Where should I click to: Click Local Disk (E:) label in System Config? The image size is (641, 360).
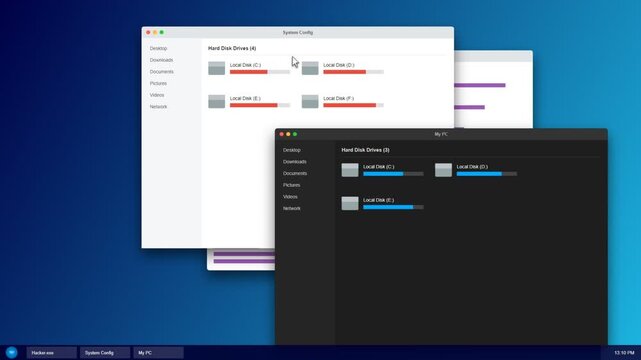pos(245,98)
